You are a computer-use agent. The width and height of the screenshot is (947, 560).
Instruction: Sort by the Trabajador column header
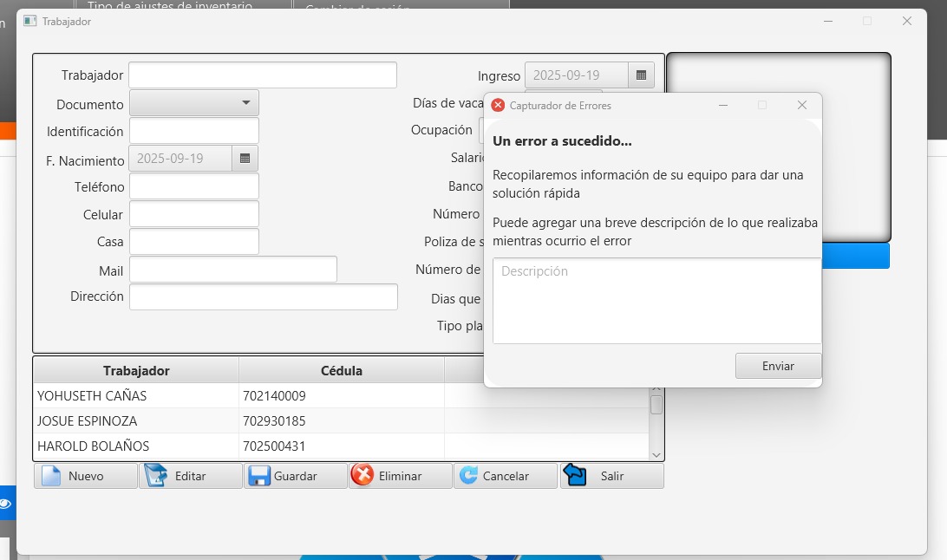136,370
